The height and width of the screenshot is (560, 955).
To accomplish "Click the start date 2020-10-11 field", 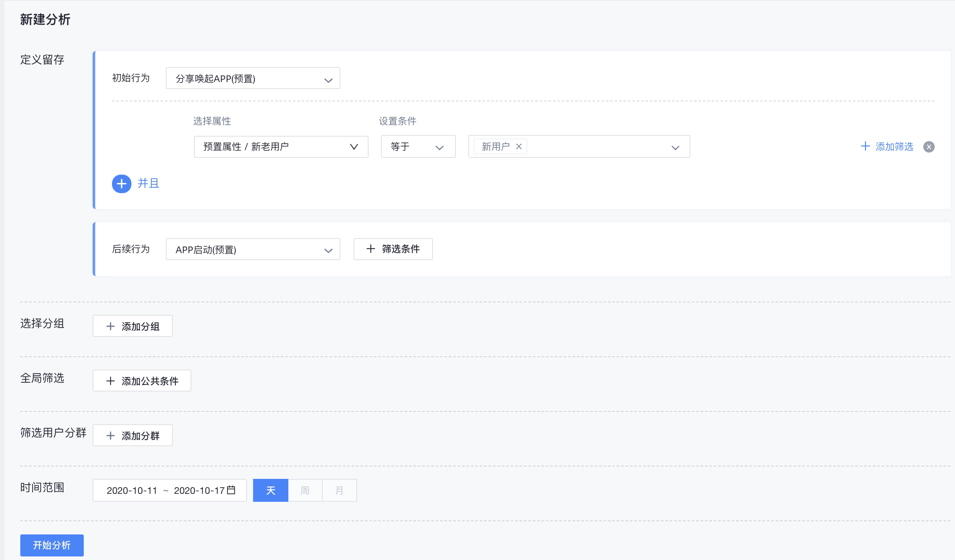I will click(x=132, y=490).
